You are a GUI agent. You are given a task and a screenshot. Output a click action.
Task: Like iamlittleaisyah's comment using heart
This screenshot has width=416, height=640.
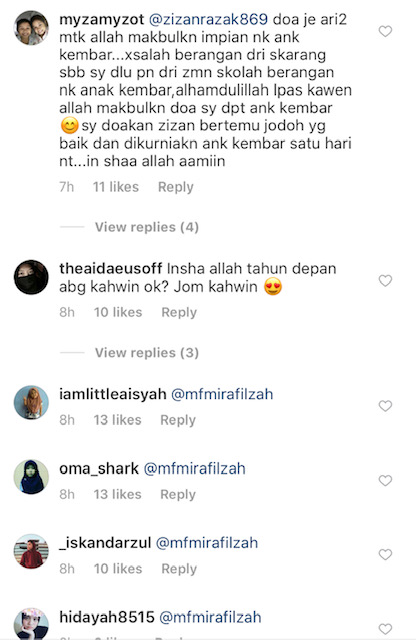click(385, 406)
